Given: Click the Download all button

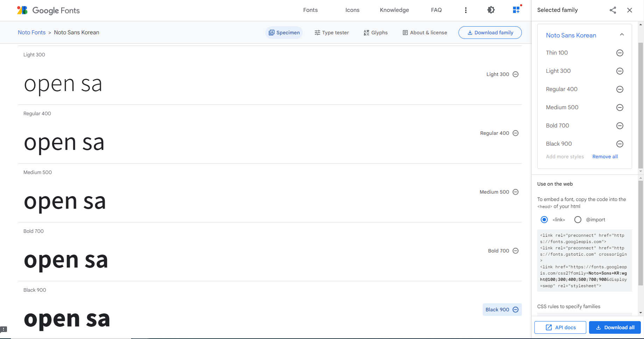Looking at the screenshot, I should (x=615, y=327).
